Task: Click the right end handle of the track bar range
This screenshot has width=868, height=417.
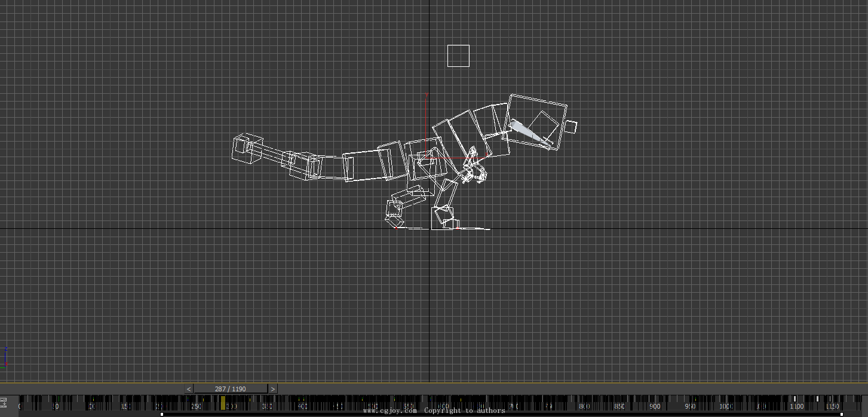Action: pyautogui.click(x=841, y=414)
